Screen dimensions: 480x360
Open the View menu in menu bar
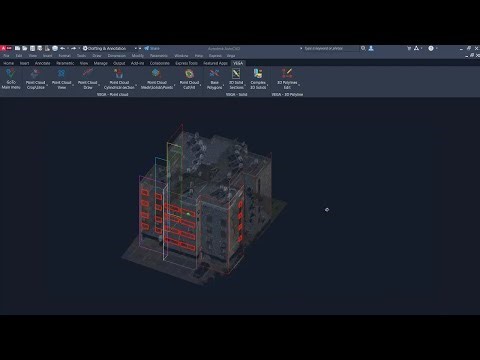(33, 56)
